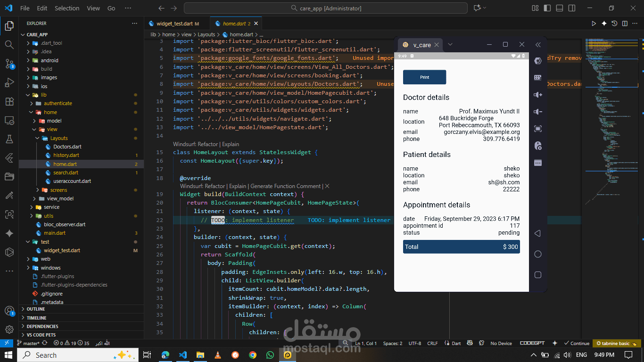Click the emulator volume up icon
The height and width of the screenshot is (362, 644).
pos(538,94)
